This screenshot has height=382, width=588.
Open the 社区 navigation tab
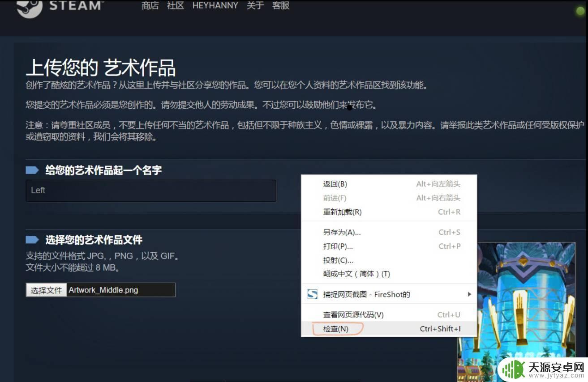pos(176,6)
